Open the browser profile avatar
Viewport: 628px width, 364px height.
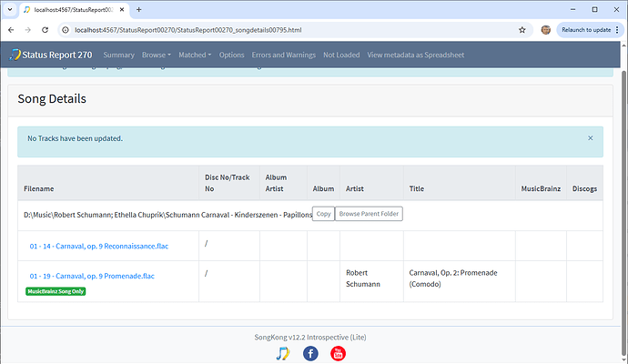tap(545, 30)
